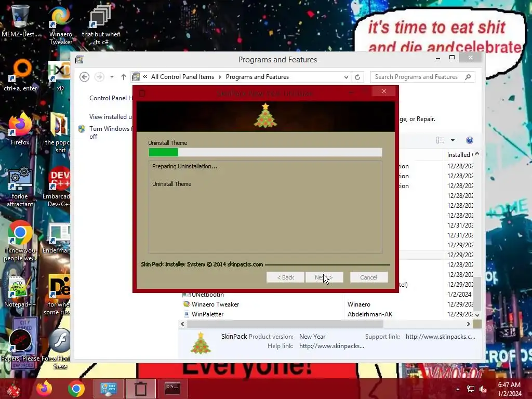Open the xD desktop shortcut
This screenshot has width=532, height=399.
[x=60, y=76]
